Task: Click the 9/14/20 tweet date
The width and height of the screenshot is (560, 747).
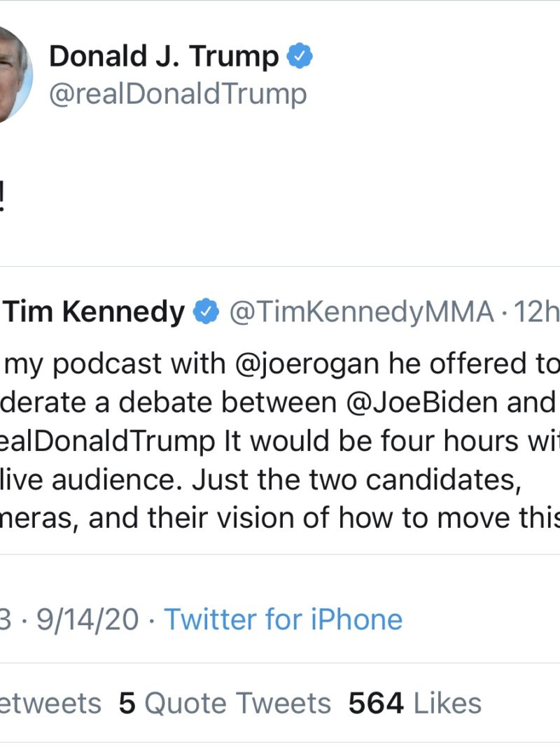Action: pyautogui.click(x=87, y=619)
